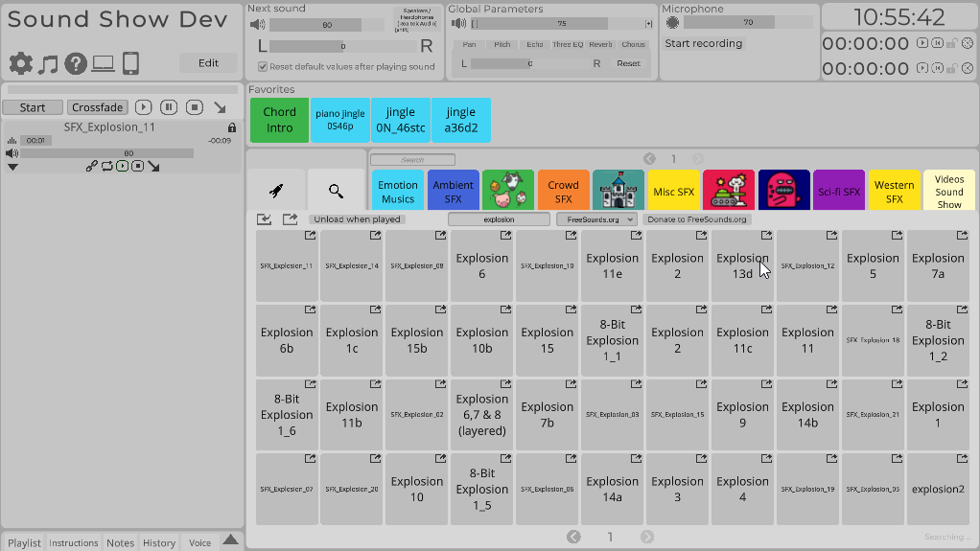
Task: Mute SFX_Explosion_11 via its speaker icon
Action: (x=12, y=153)
